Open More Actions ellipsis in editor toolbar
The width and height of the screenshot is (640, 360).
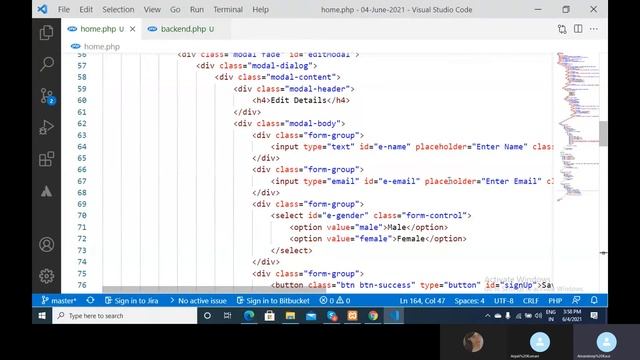593,29
